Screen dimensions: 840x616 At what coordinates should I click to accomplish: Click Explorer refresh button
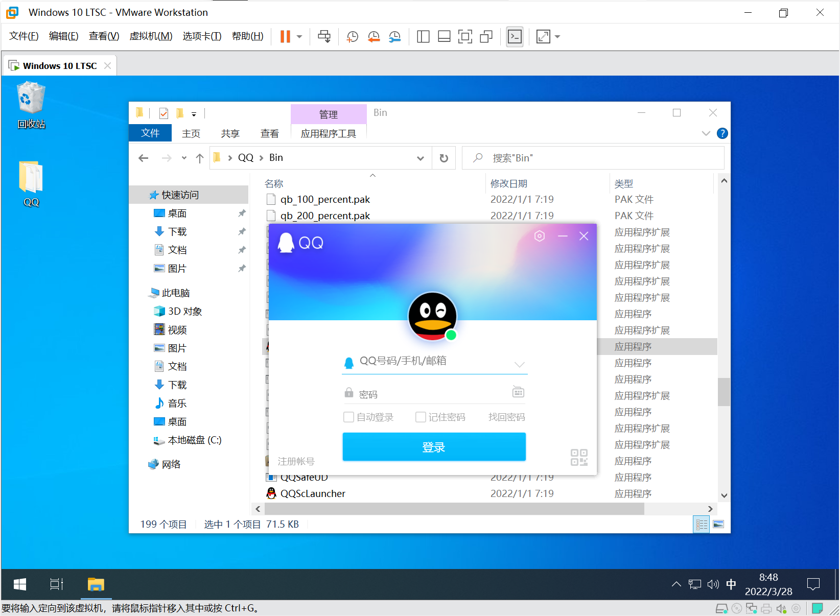click(x=444, y=158)
